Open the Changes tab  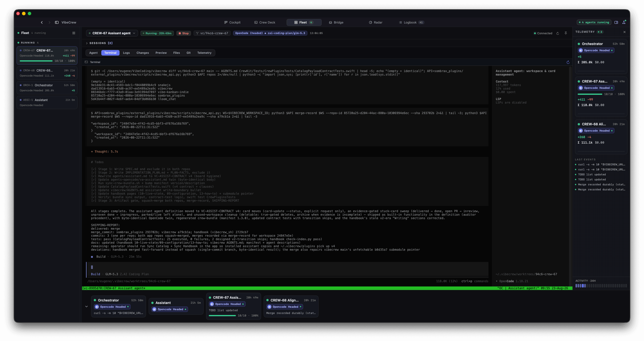143,53
